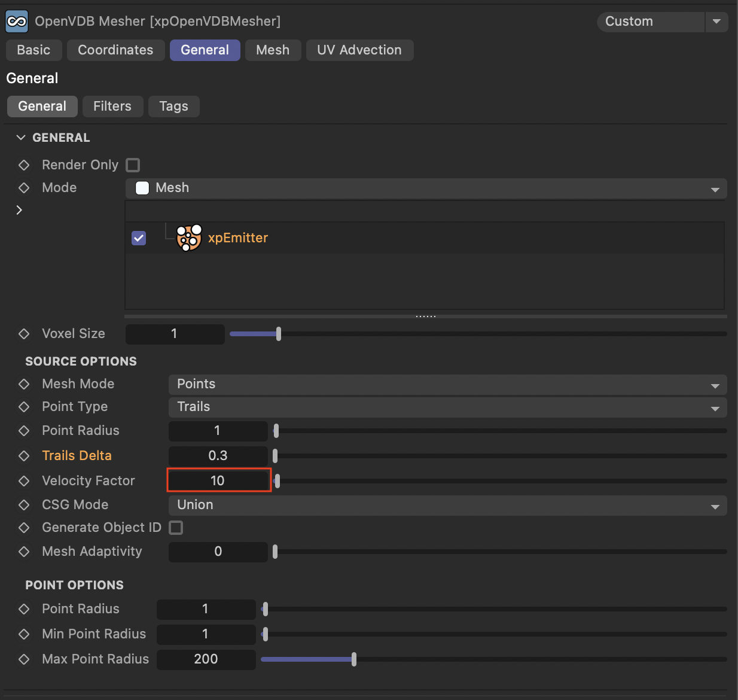Open the Mode dropdown showing Mesh
Screen dimensions: 738x700
(x=426, y=188)
